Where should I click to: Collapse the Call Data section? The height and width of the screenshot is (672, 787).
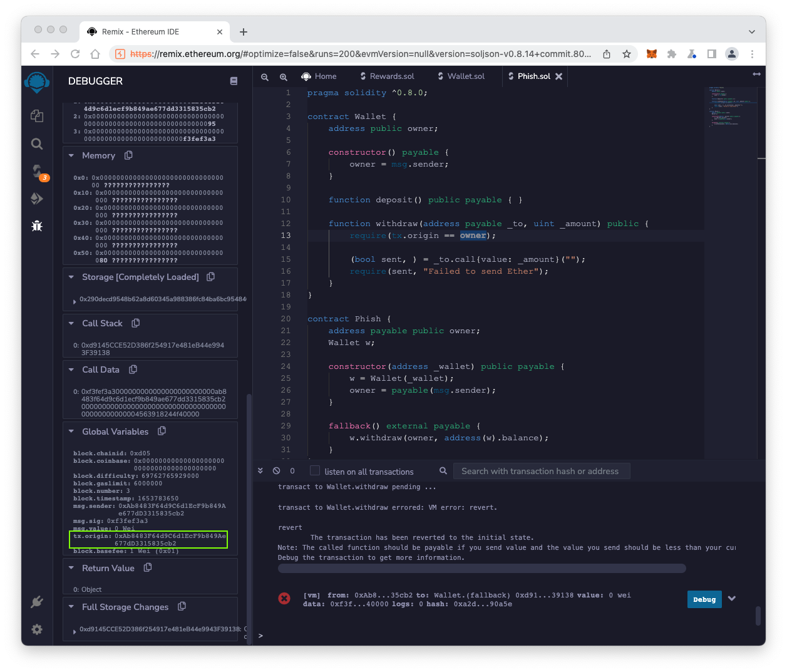point(71,370)
